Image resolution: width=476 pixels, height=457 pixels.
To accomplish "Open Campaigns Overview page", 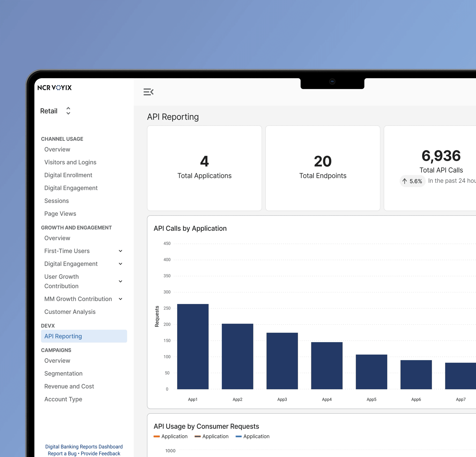I will click(x=57, y=360).
